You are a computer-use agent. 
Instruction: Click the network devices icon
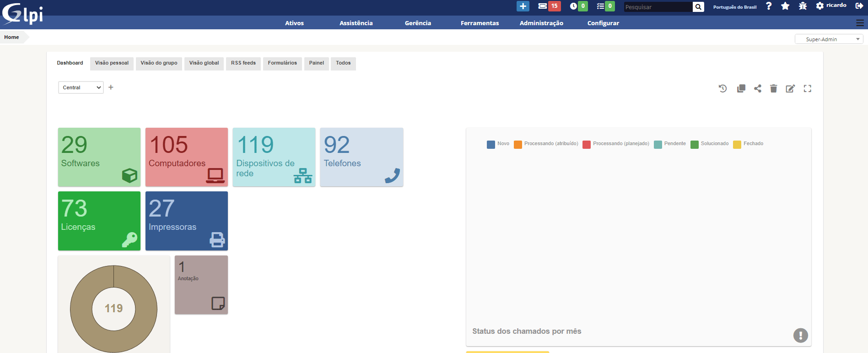(x=303, y=175)
